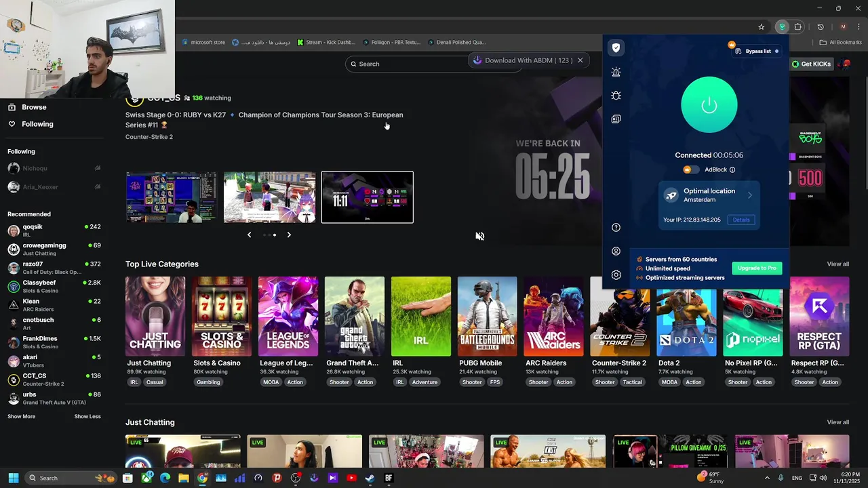Click View all for Top Live Categories

(837, 264)
